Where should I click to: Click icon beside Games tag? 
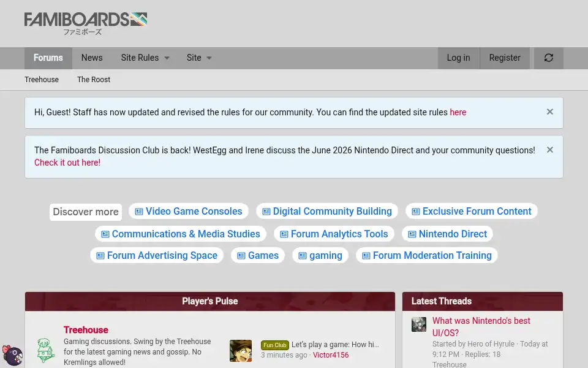(241, 256)
